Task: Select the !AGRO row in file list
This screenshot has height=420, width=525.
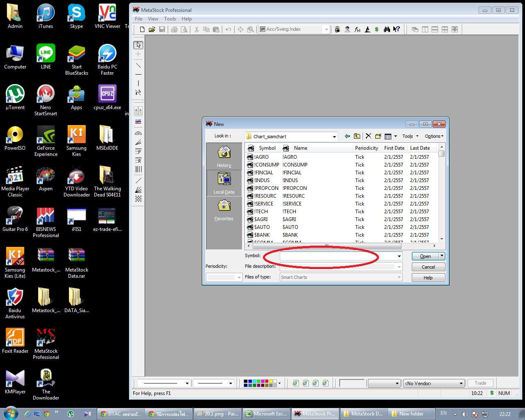Action: click(341, 157)
